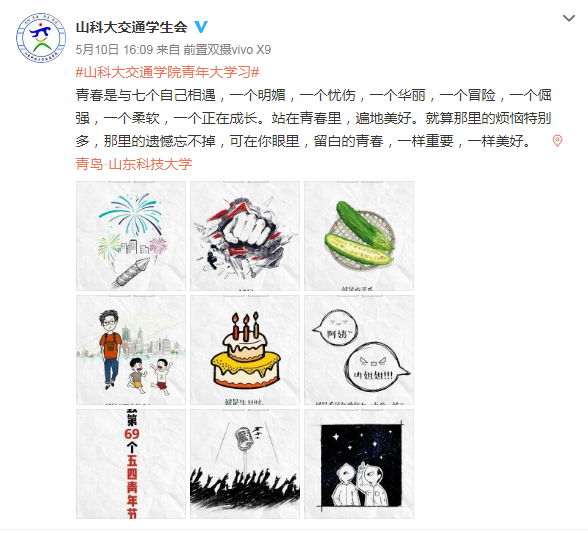Viewport: 588px width, 533px height.
Task: Open the fist punching illustration thumbnail
Action: pos(245,236)
